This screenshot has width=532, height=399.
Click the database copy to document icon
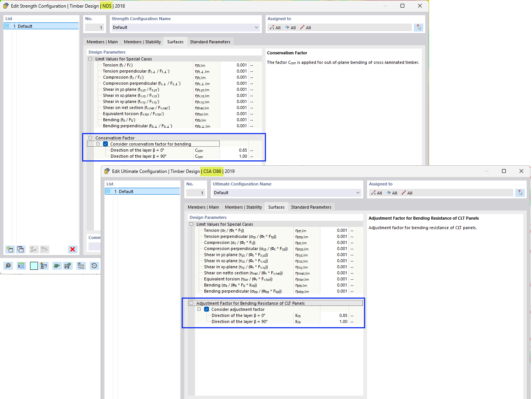point(81,266)
